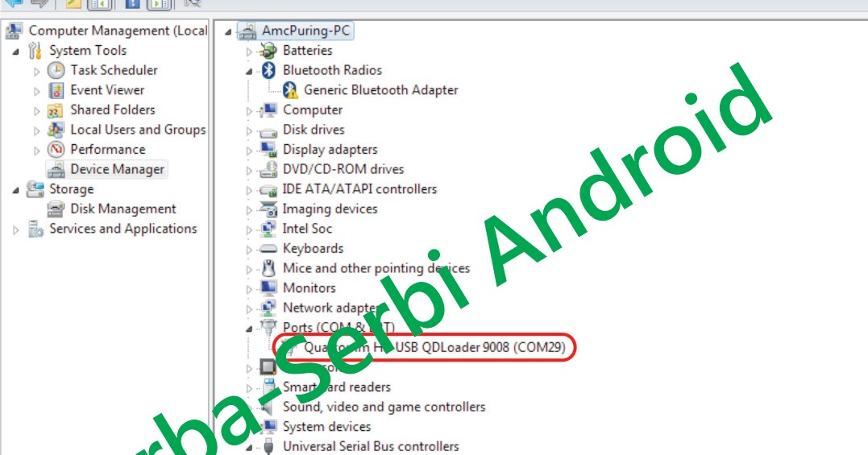Image resolution: width=868 pixels, height=455 pixels.
Task: Click the Intel Soc category icon
Action: (x=268, y=229)
